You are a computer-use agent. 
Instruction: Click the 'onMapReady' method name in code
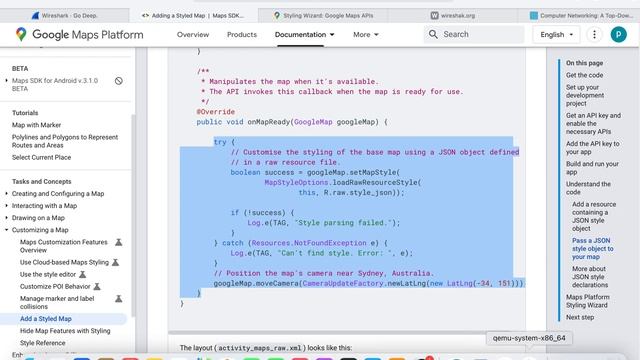click(269, 122)
